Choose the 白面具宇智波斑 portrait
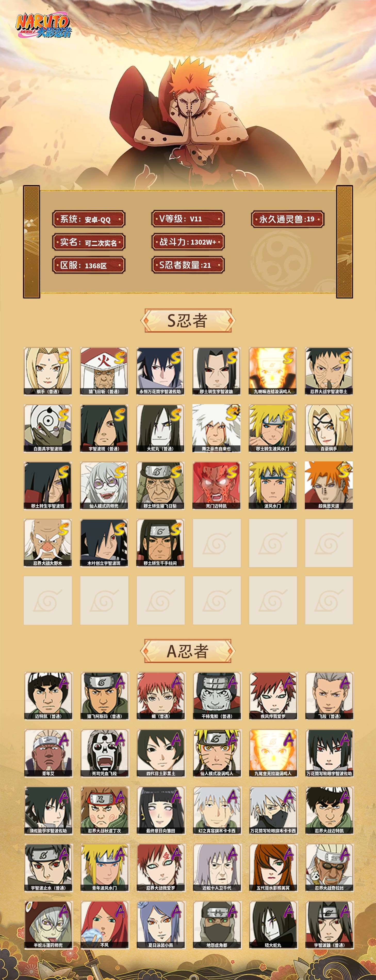The height and width of the screenshot is (980, 376). (x=47, y=428)
